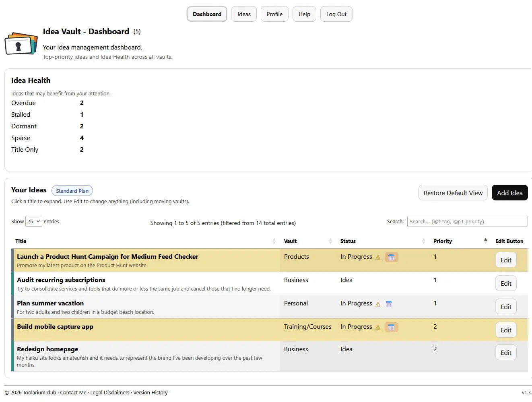
Task: Click warning icon in Build mobile capture app row
Action: pyautogui.click(x=378, y=328)
